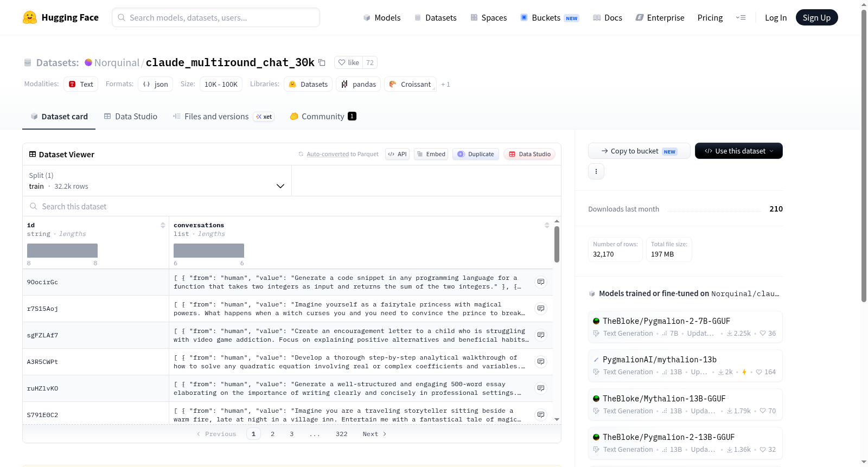
Task: Go to Models in top navigation
Action: (382, 17)
